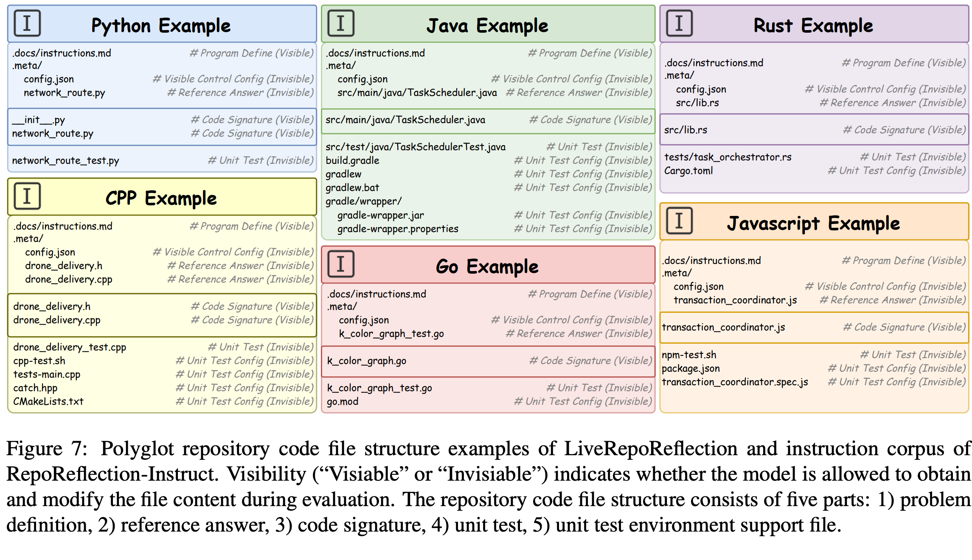Click tests/task_orchestrator.rs
The image size is (972, 560).
[728, 157]
